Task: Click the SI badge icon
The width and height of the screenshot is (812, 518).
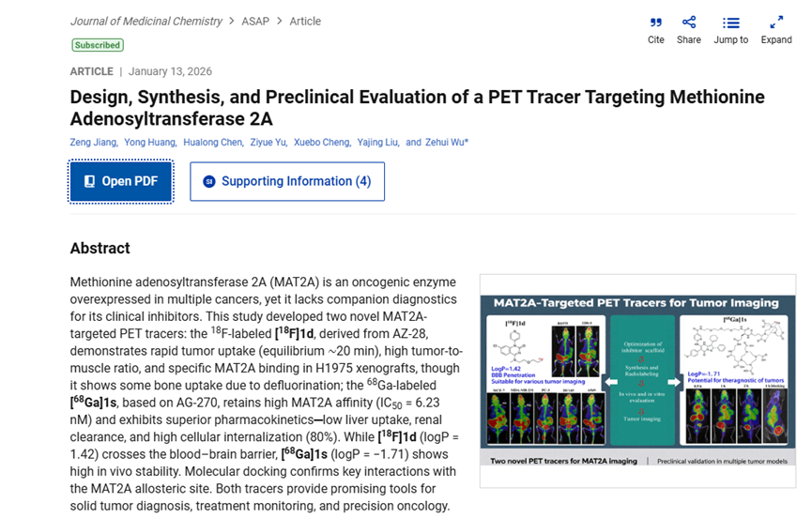Action: point(209,181)
